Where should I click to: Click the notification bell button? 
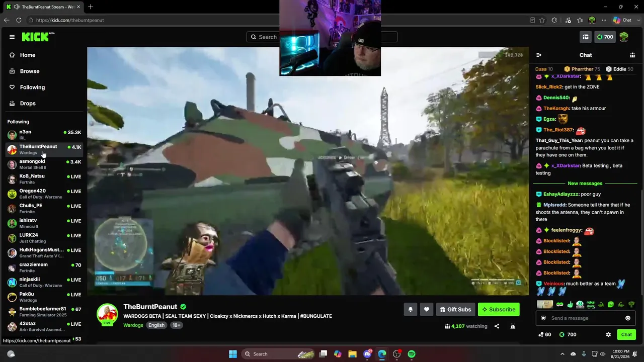410,310
